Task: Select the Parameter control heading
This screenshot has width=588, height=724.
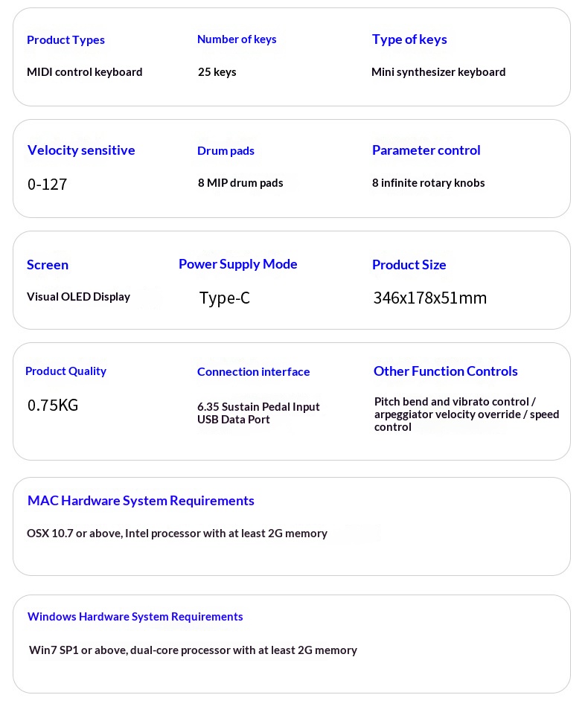Action: click(426, 150)
